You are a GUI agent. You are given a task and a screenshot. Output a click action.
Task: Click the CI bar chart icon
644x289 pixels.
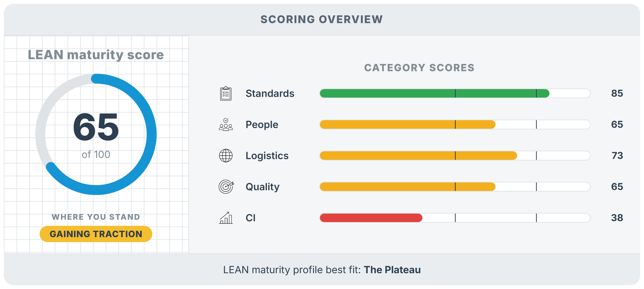click(x=226, y=218)
